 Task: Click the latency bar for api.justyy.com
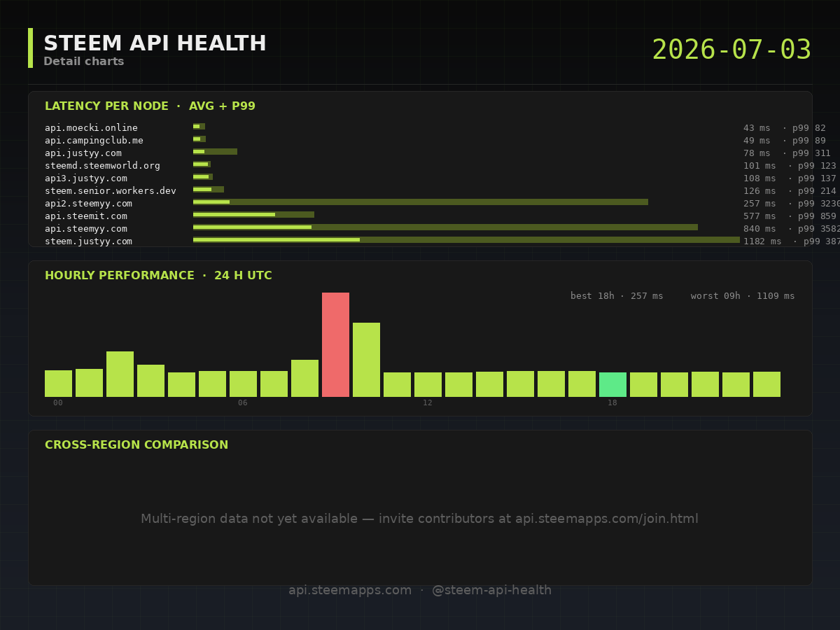click(x=215, y=152)
